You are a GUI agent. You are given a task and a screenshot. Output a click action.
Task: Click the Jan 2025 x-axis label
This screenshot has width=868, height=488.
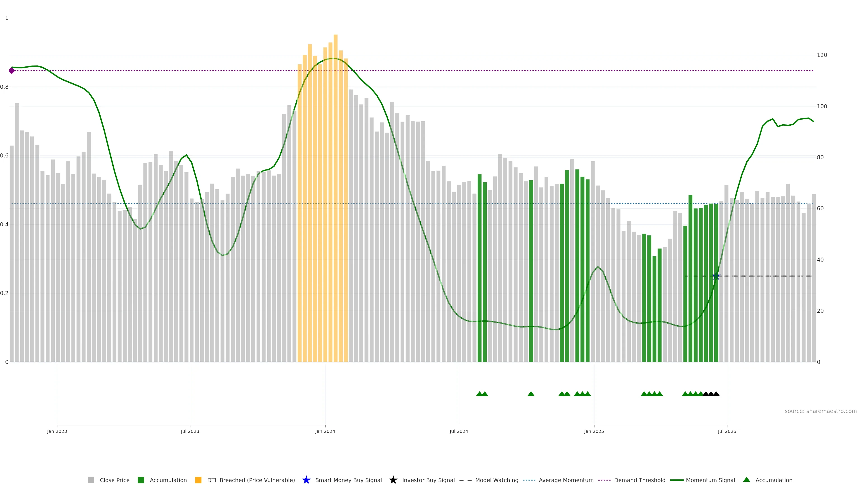[x=594, y=431]
